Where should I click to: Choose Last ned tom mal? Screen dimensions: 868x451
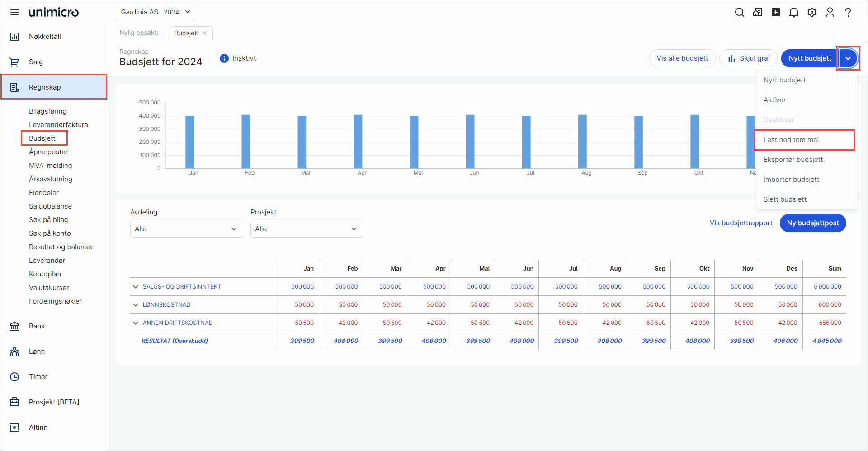click(x=791, y=140)
